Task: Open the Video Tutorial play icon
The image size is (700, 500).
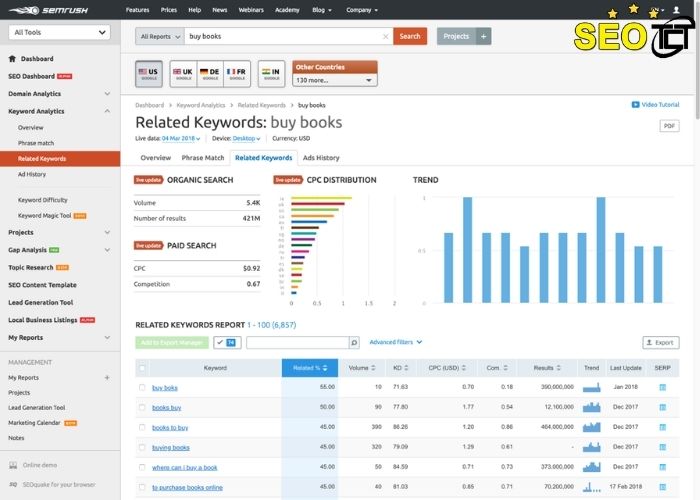Action: [x=635, y=104]
